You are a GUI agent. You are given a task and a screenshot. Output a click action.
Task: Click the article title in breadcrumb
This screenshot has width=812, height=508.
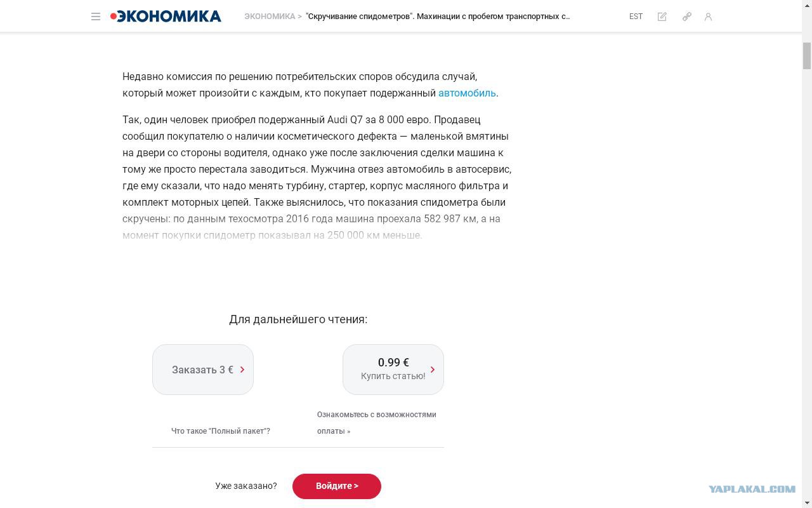click(x=438, y=17)
